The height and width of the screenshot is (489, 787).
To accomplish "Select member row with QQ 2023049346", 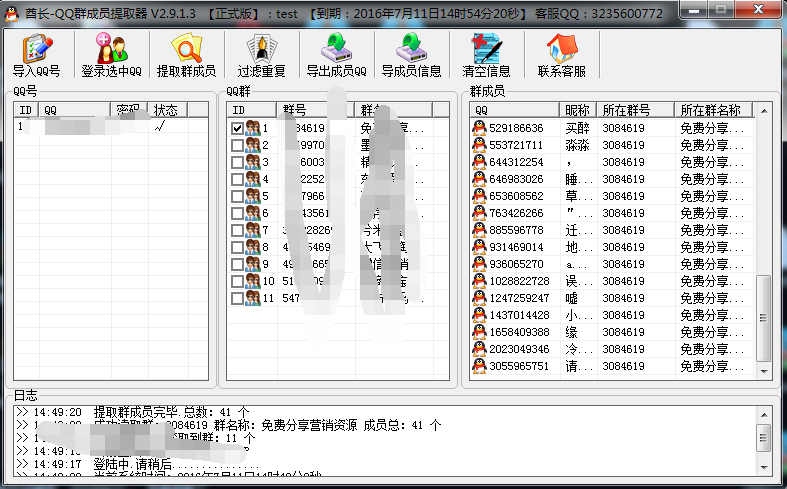I will [x=612, y=349].
